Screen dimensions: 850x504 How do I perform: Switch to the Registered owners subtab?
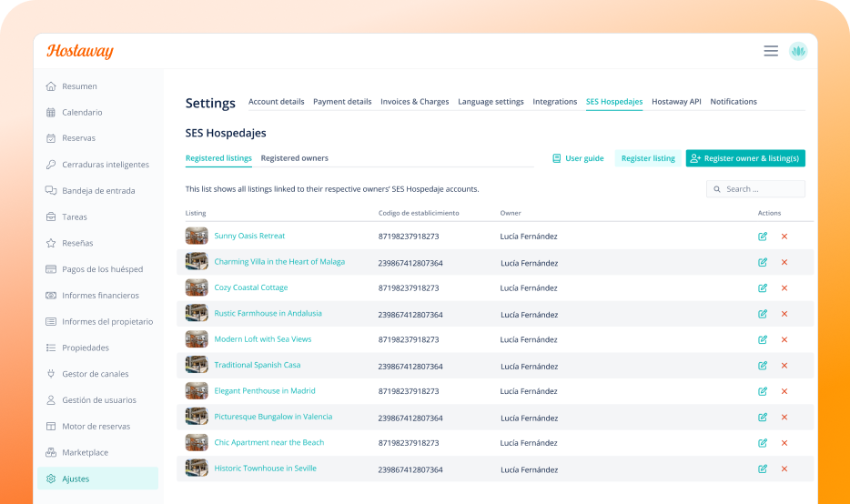(x=294, y=158)
